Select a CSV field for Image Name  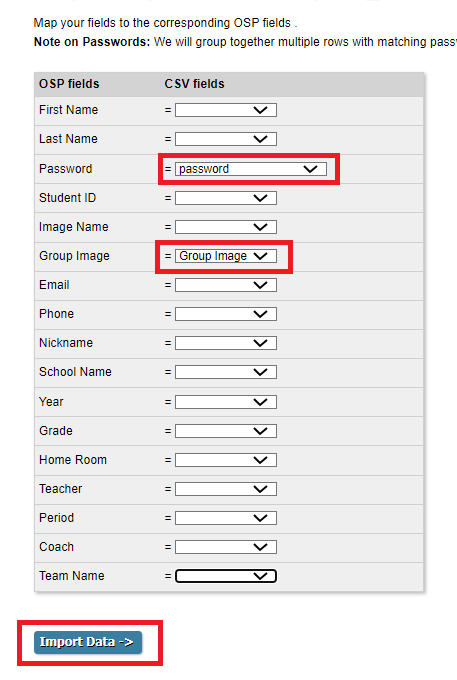click(x=225, y=227)
